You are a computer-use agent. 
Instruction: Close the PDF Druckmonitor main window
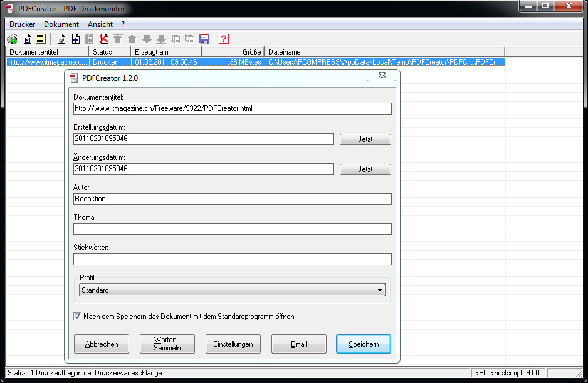569,6
